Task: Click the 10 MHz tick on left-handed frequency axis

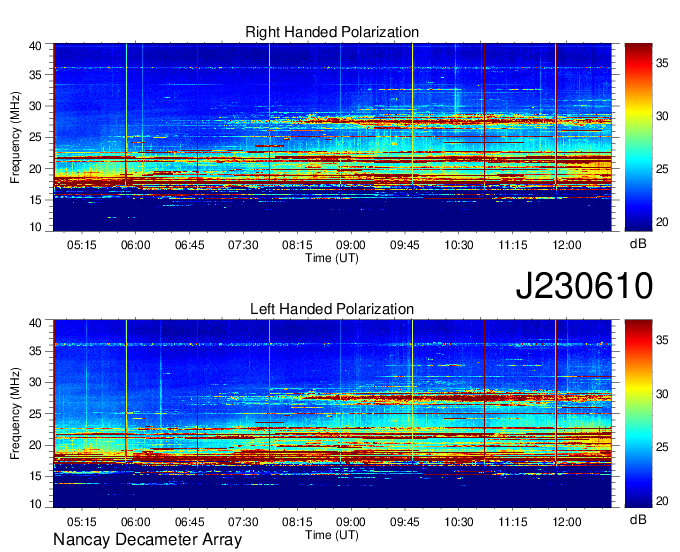Action: [36, 503]
